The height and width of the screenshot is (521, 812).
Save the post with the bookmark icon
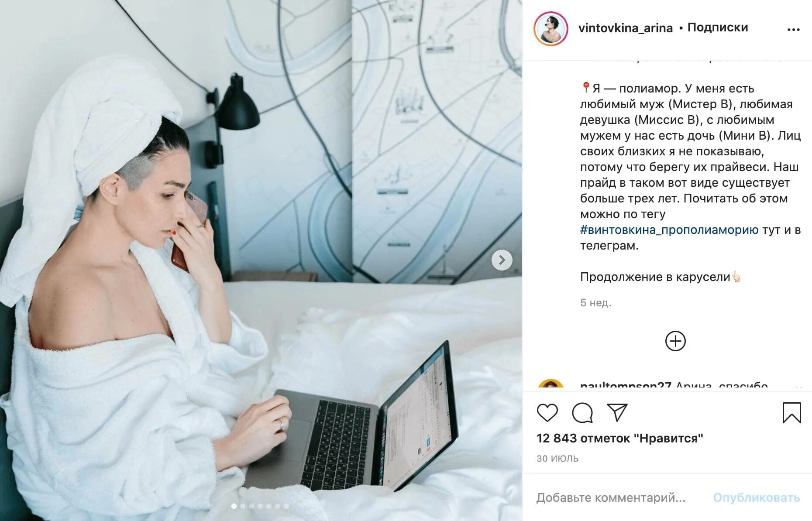pos(791,412)
